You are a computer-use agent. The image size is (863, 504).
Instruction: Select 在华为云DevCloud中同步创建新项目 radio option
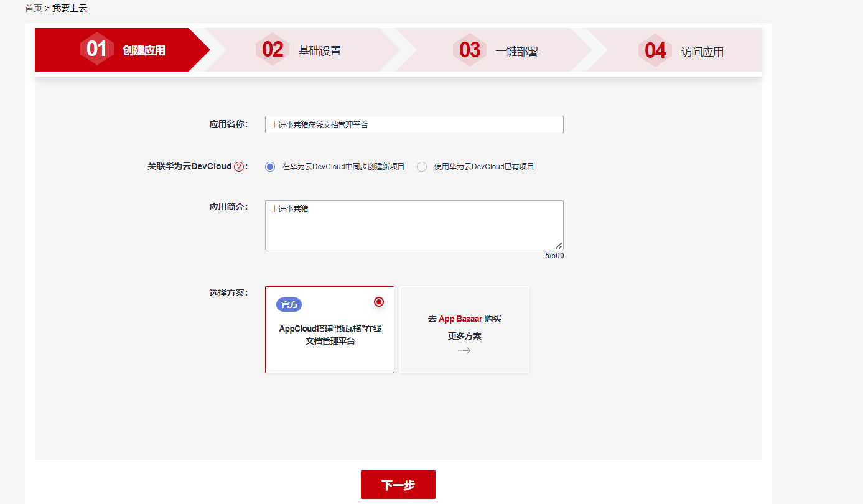coord(270,167)
